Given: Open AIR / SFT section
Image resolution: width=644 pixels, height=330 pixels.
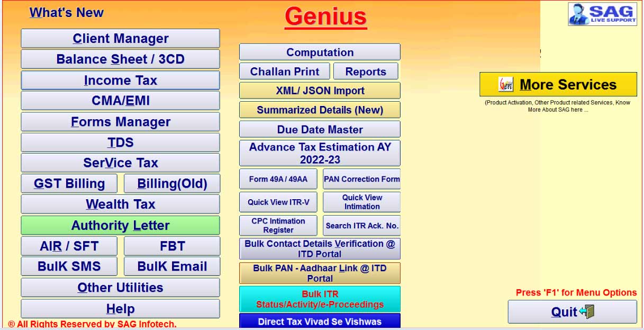Looking at the screenshot, I should coord(69,246).
